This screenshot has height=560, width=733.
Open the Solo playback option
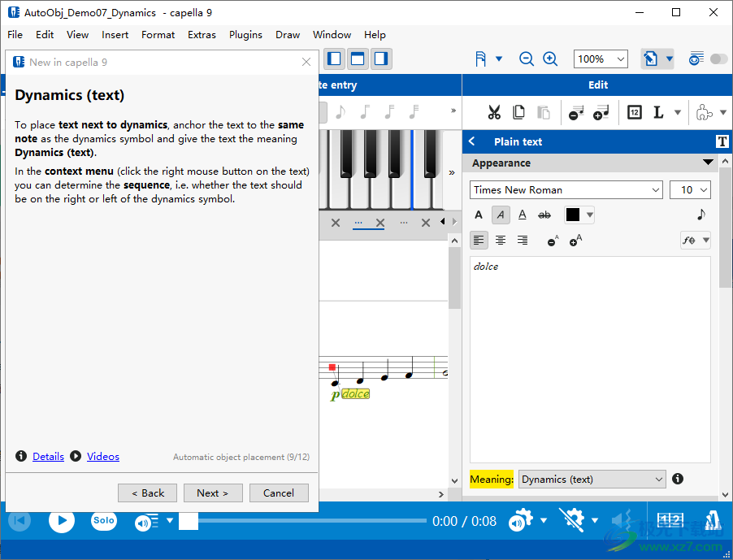pyautogui.click(x=103, y=520)
